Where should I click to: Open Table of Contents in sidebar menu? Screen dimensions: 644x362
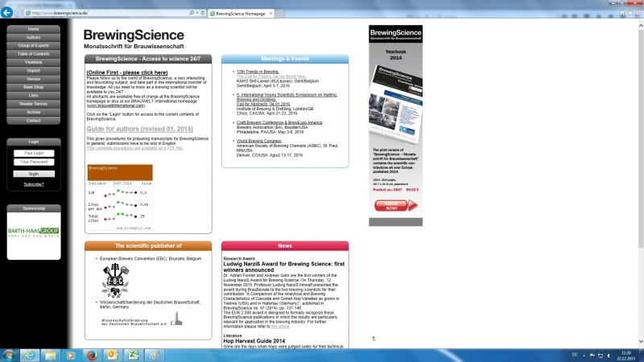click(x=33, y=54)
